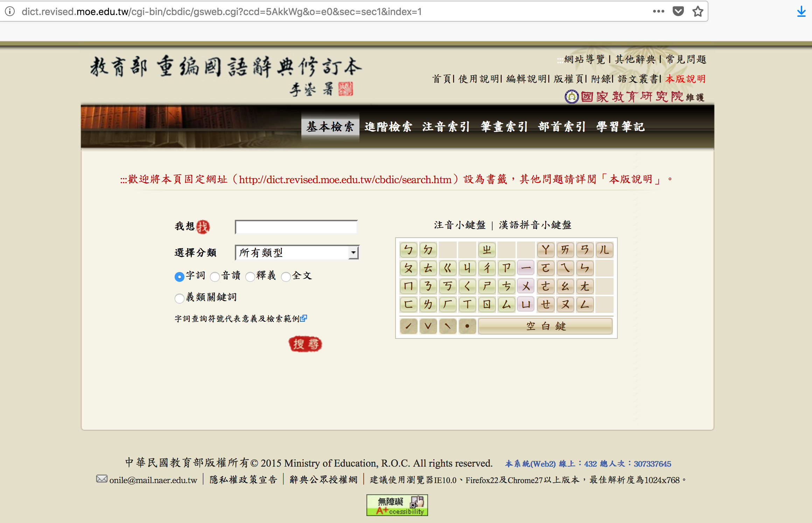Select the ㄏ key on the keypad
Image resolution: width=812 pixels, height=523 pixels.
tap(448, 305)
